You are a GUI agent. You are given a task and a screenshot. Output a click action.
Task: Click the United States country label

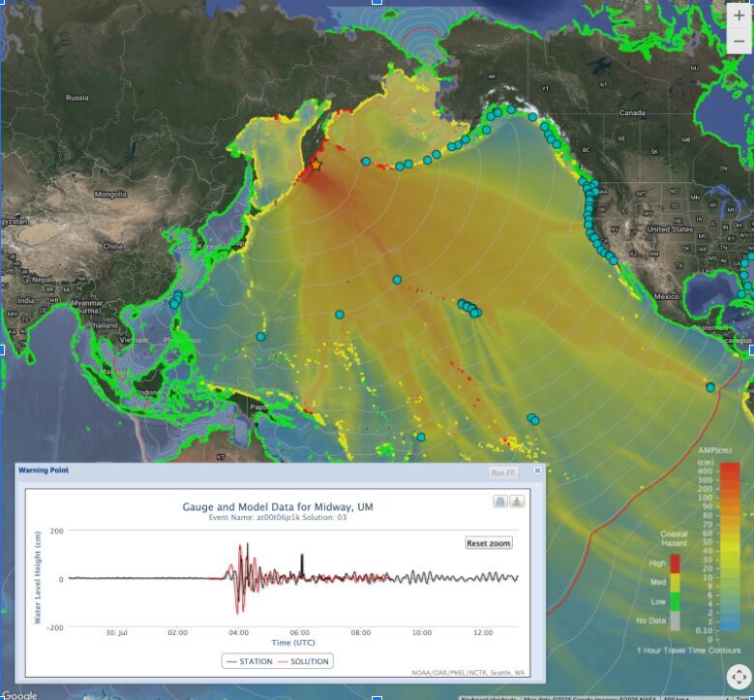pyautogui.click(x=670, y=229)
